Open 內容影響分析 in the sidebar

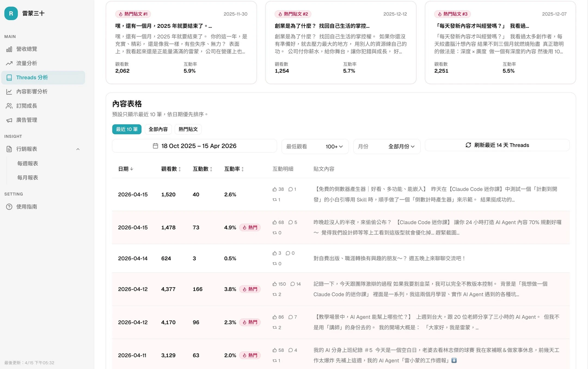tap(43, 92)
